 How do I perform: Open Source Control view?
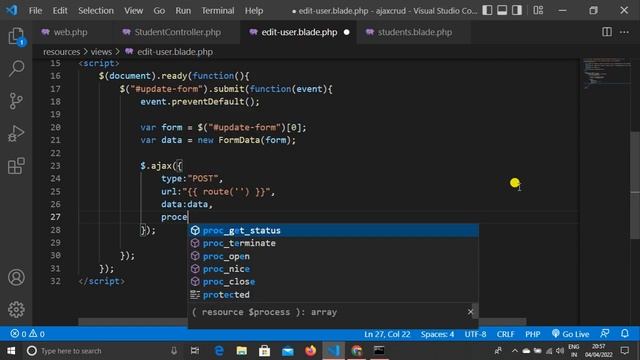16,101
